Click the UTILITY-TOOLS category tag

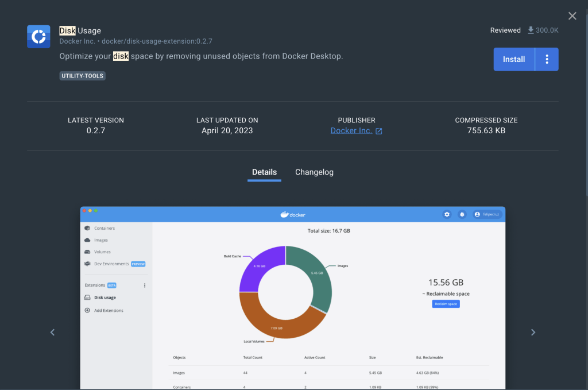coord(83,76)
